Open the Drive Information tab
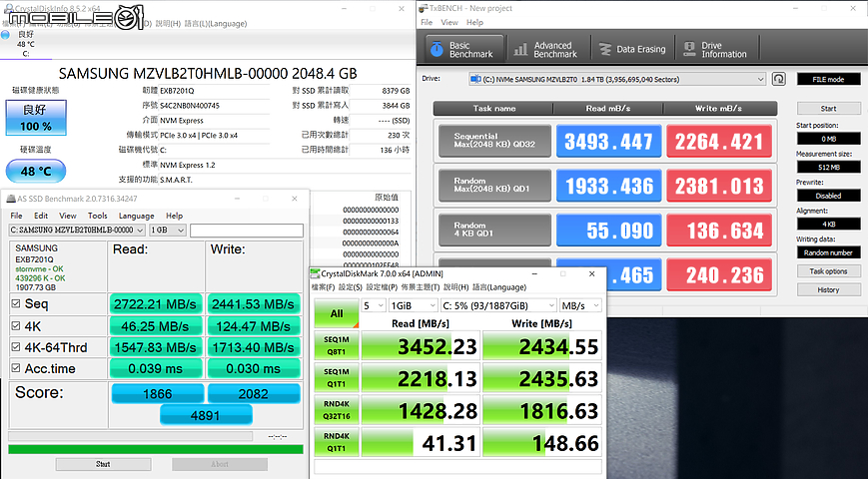 pyautogui.click(x=717, y=50)
